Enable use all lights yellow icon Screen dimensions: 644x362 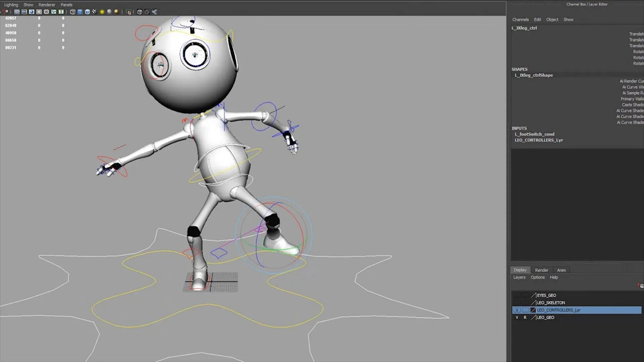point(102,12)
